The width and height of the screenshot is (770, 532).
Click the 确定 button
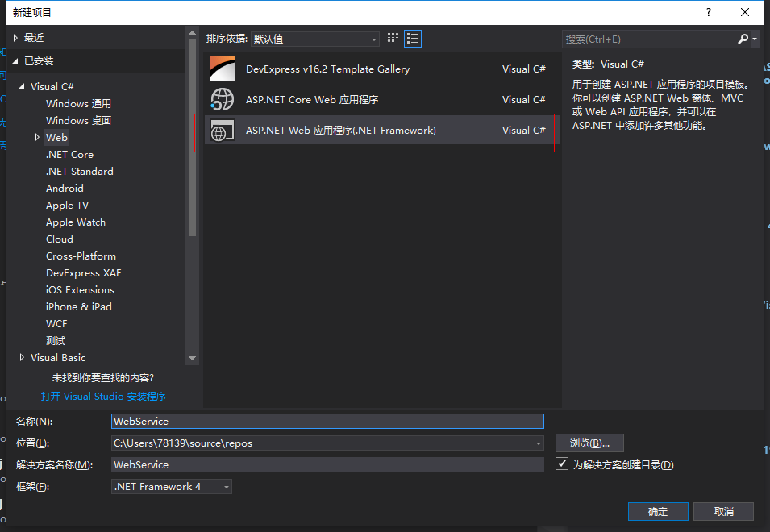(x=658, y=511)
